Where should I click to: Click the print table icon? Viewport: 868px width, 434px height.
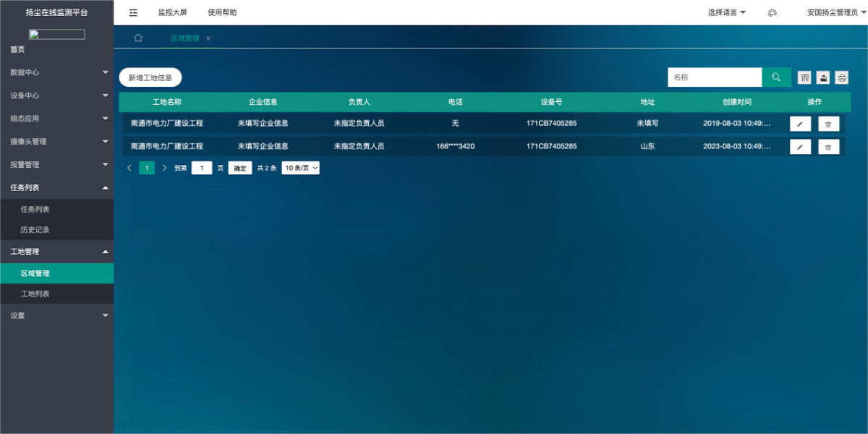click(842, 77)
